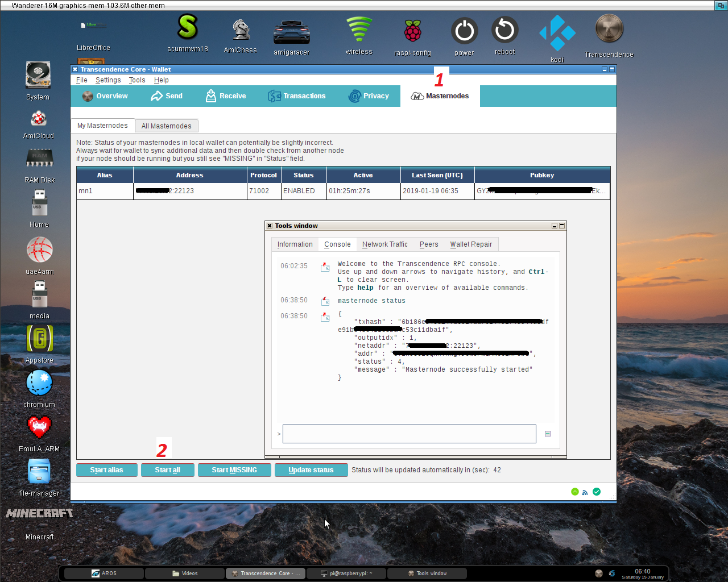Switch to the All Masternodes tab
This screenshot has width=728, height=582.
click(167, 126)
